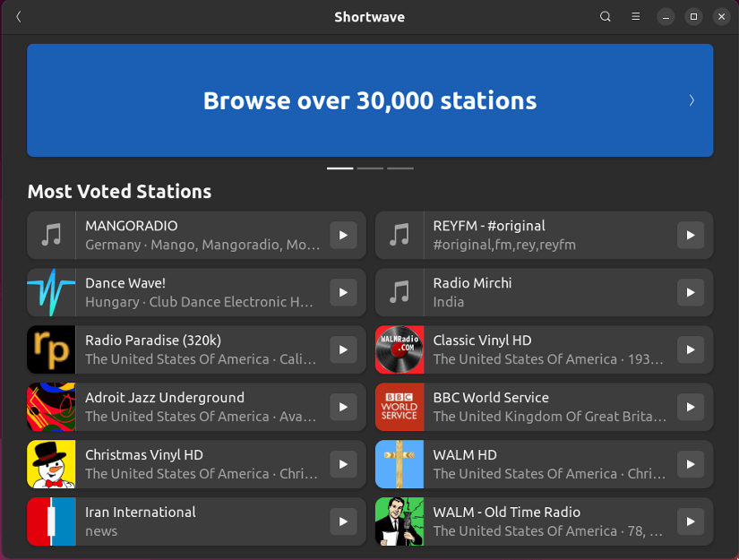Play the Radio Mirchi station
Image resolution: width=739 pixels, height=560 pixels.
pos(691,292)
